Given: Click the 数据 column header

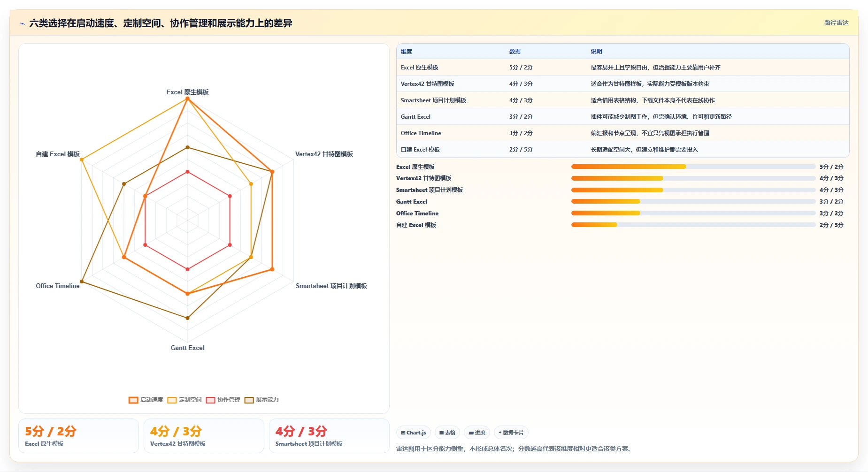Looking at the screenshot, I should [515, 52].
